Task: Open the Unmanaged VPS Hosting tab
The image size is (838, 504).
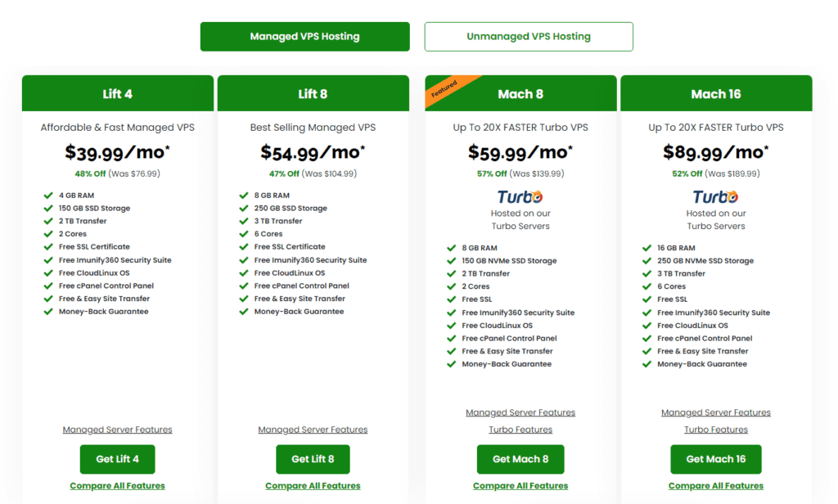Action: [x=528, y=36]
